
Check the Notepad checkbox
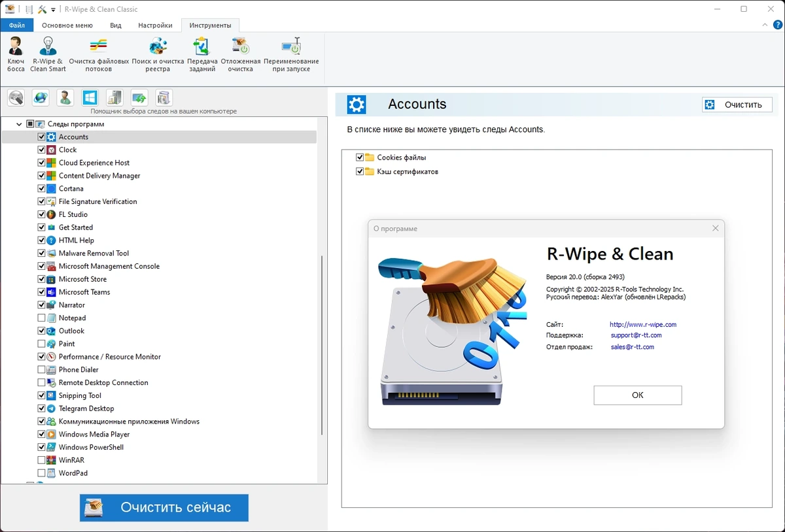(x=42, y=318)
